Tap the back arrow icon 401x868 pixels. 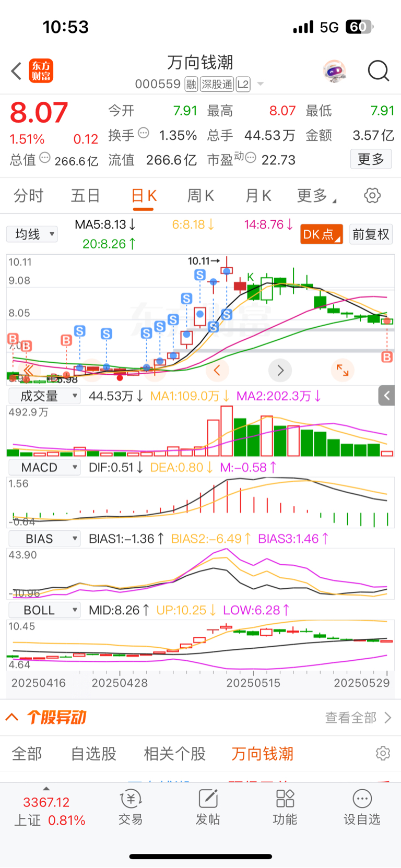coord(17,71)
